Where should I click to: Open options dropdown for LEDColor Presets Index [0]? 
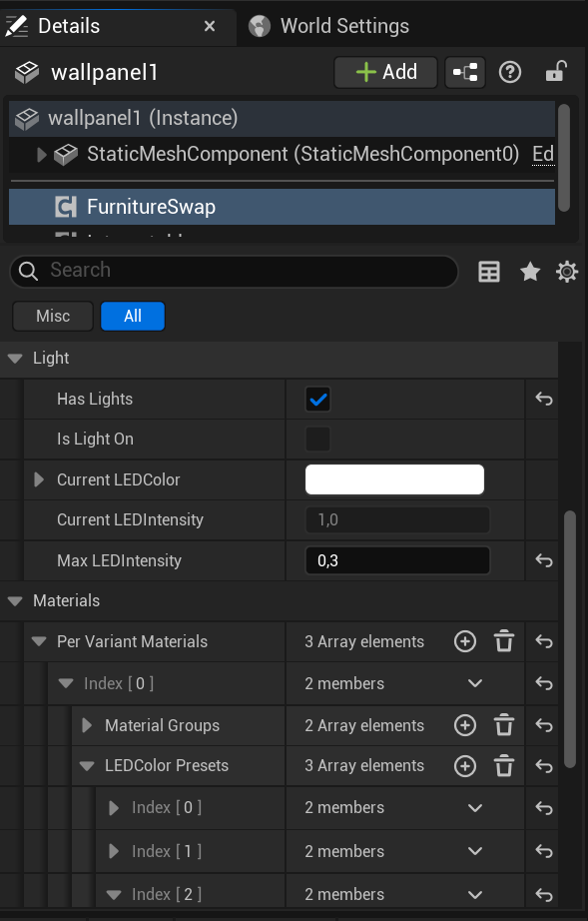pyautogui.click(x=475, y=808)
